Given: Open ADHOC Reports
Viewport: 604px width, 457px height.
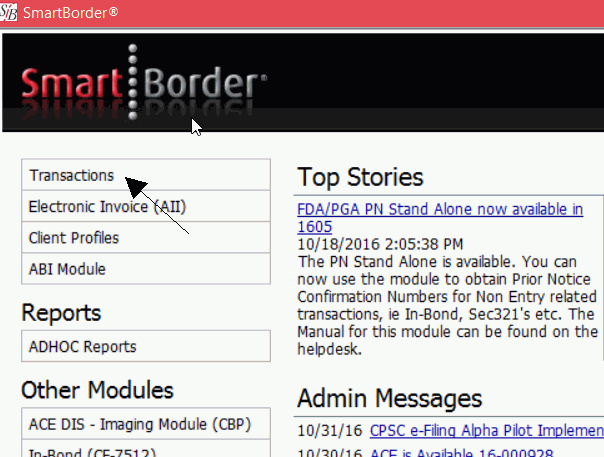Looking at the screenshot, I should pyautogui.click(x=146, y=346).
